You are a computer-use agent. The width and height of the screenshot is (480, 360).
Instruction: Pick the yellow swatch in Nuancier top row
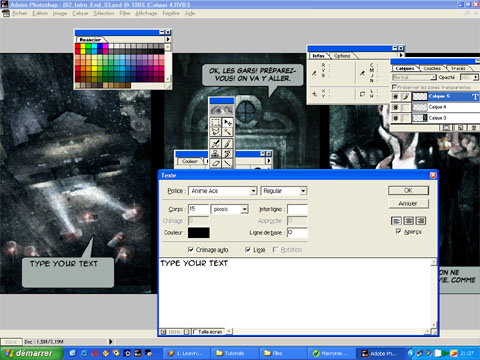83,47
